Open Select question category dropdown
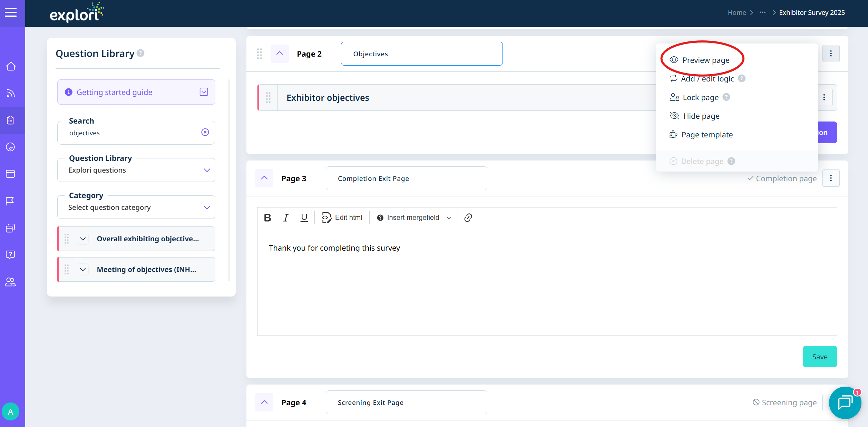 pyautogui.click(x=136, y=207)
